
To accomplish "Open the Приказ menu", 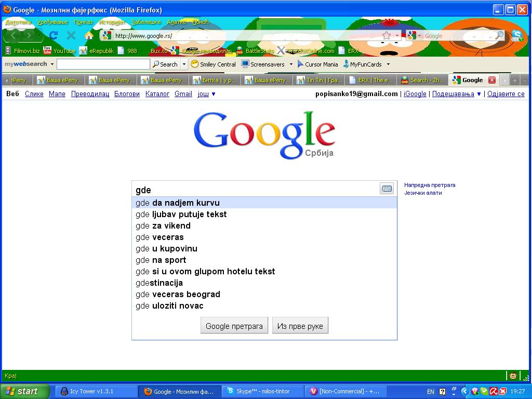I will [x=83, y=22].
